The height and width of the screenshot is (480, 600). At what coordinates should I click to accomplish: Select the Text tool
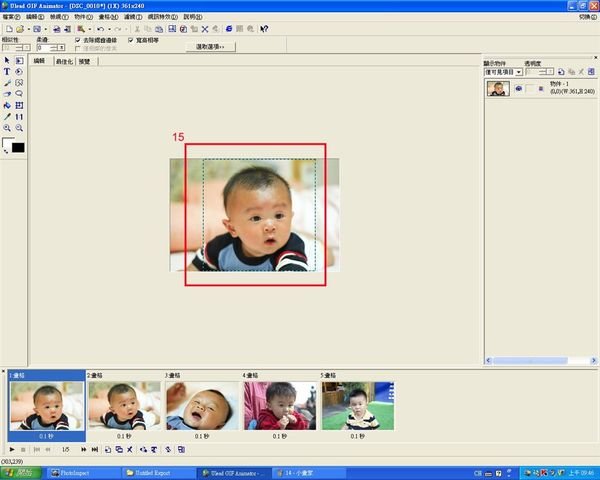point(7,72)
